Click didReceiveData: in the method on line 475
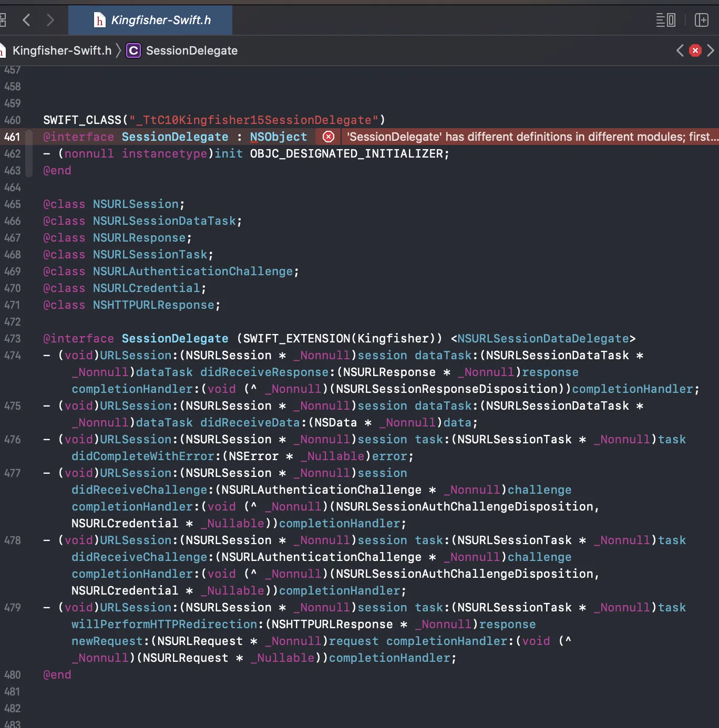Viewport: 719px width, 728px height. [253, 423]
